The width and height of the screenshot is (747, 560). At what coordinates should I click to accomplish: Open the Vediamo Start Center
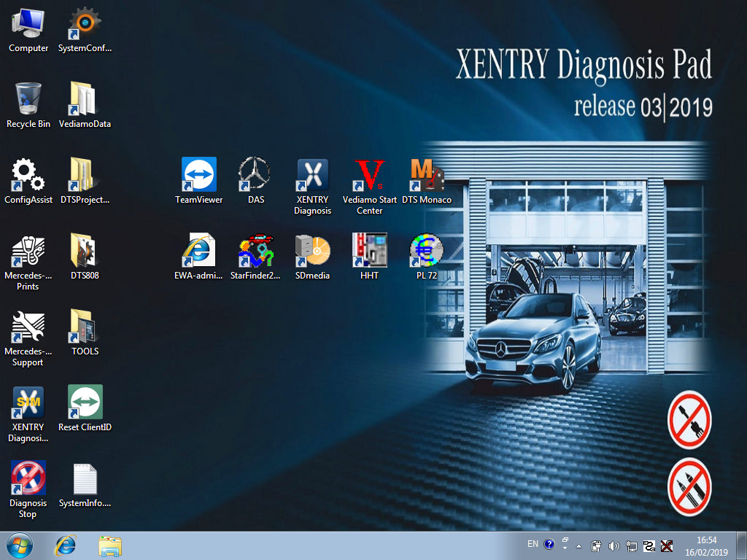370,175
